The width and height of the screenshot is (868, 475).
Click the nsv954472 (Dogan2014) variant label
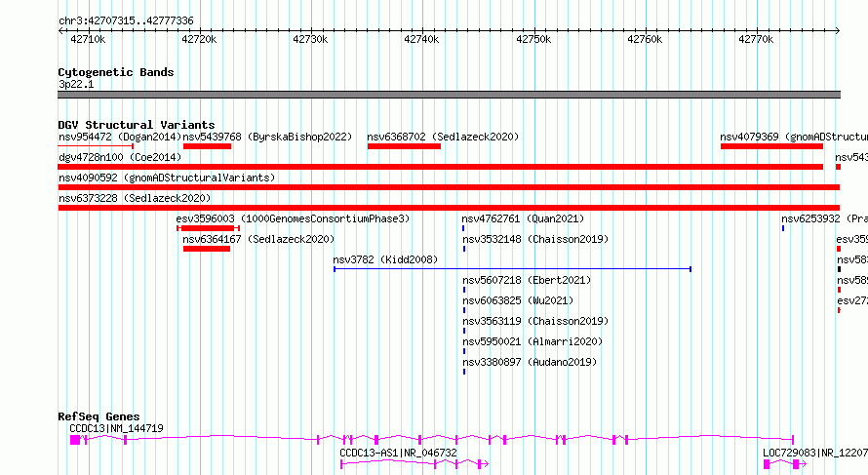click(x=120, y=137)
